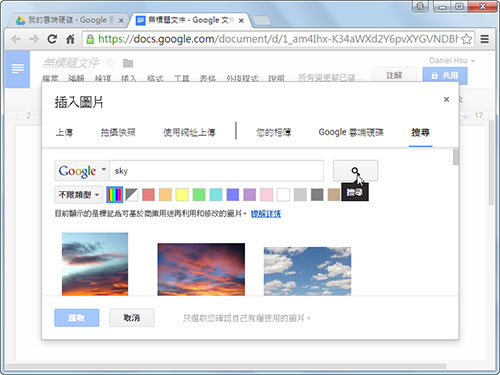Screen dimensions: 500x375
Task: Close the insert image dialog
Action: [446, 99]
